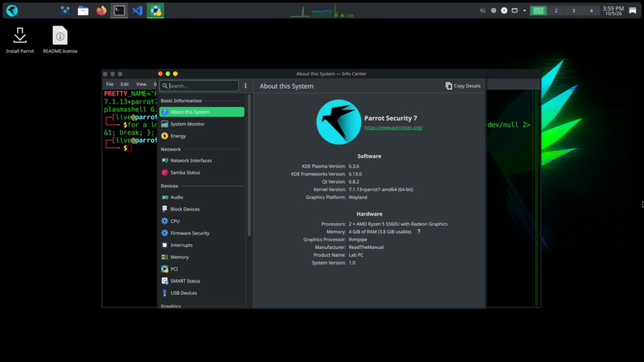Click the AMD Ryzen 5 5560U processor text
This screenshot has width=644, height=362.
click(x=398, y=224)
